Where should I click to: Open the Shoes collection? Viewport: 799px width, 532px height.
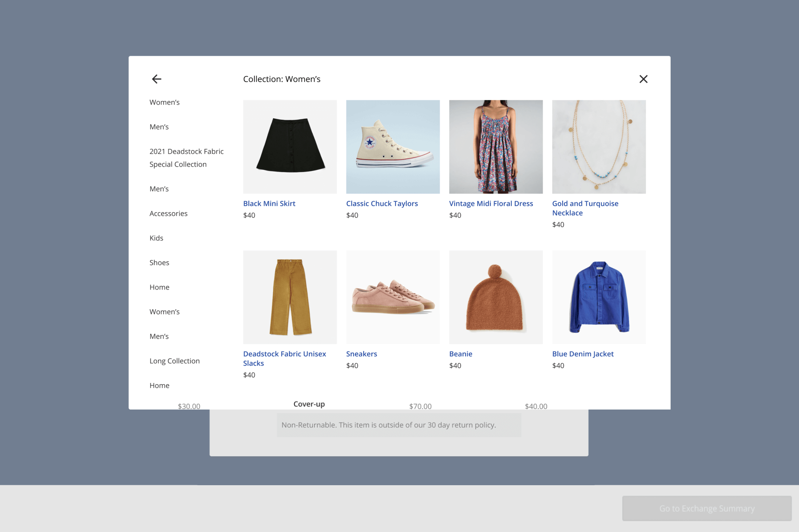[159, 262]
